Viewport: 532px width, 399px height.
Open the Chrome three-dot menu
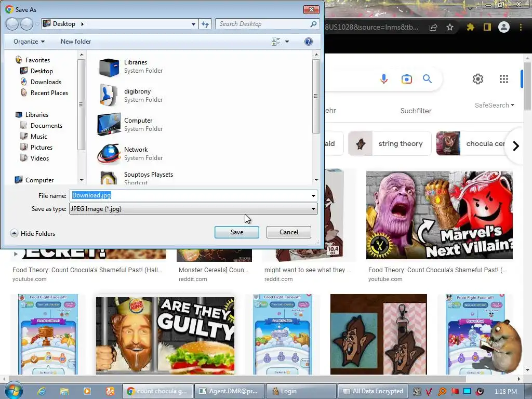click(x=521, y=27)
